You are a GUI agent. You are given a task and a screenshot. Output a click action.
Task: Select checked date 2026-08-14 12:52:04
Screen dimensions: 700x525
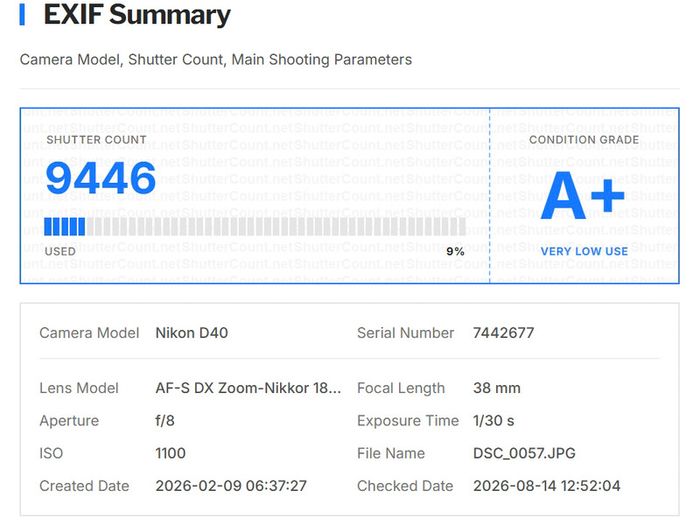[546, 486]
